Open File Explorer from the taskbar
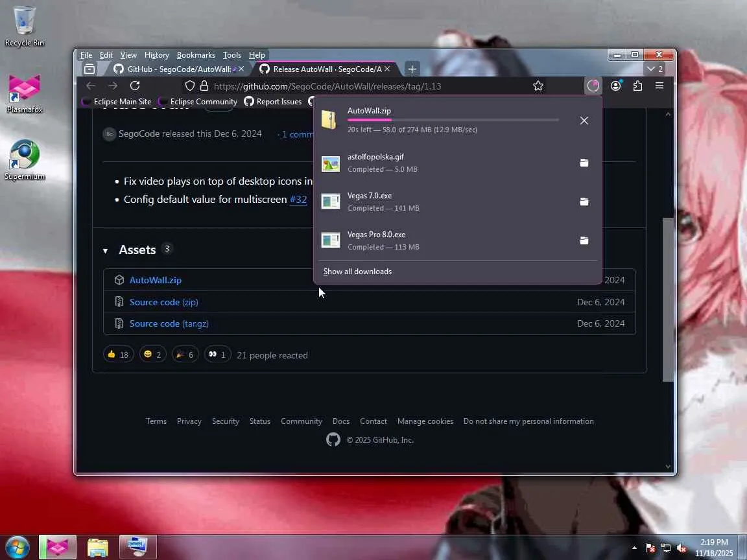Viewport: 747px width, 560px height. point(98,548)
